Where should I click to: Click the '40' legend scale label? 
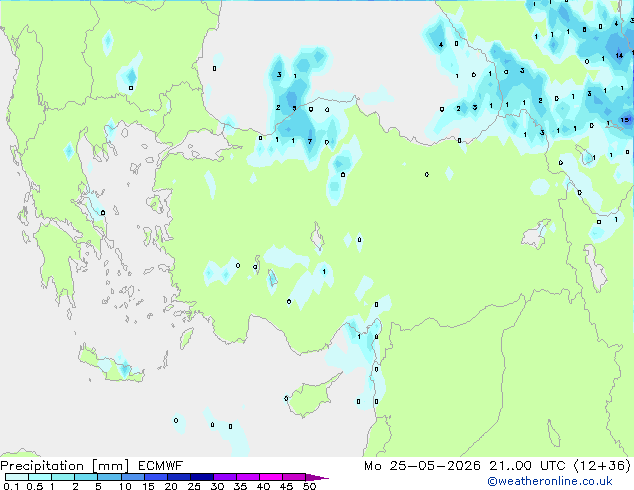click(x=263, y=486)
